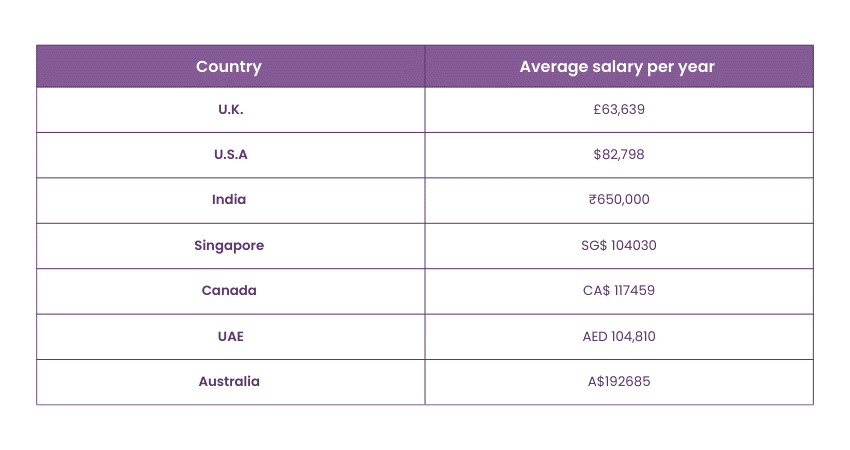The width and height of the screenshot is (850, 450).
Task: Select the Average salary per year header
Action: pos(617,67)
